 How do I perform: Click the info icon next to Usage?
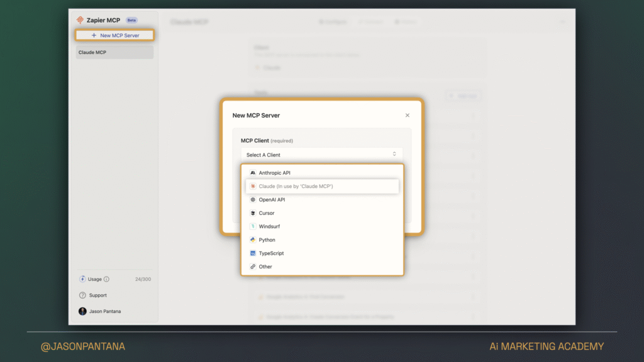(107, 279)
